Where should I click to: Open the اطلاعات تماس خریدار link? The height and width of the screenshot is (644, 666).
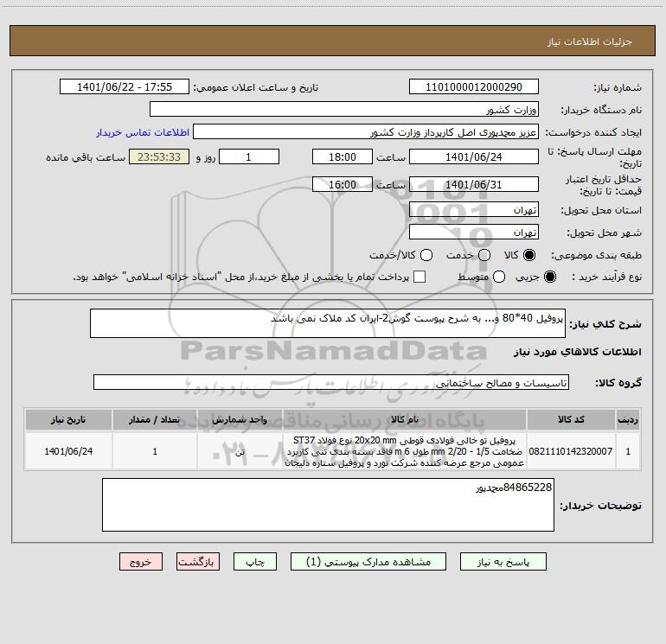[143, 132]
